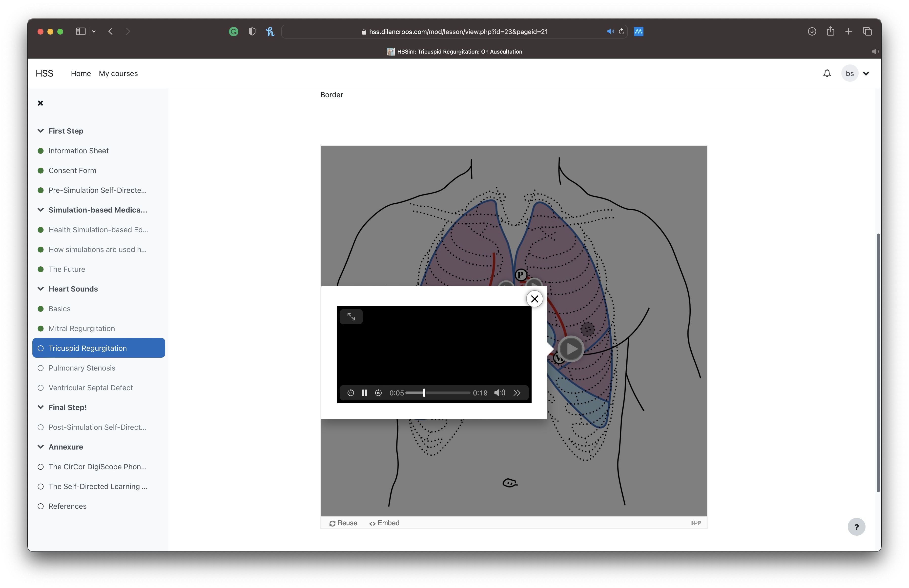Collapse the Annexure section
Image resolution: width=909 pixels, height=588 pixels.
pyautogui.click(x=41, y=447)
